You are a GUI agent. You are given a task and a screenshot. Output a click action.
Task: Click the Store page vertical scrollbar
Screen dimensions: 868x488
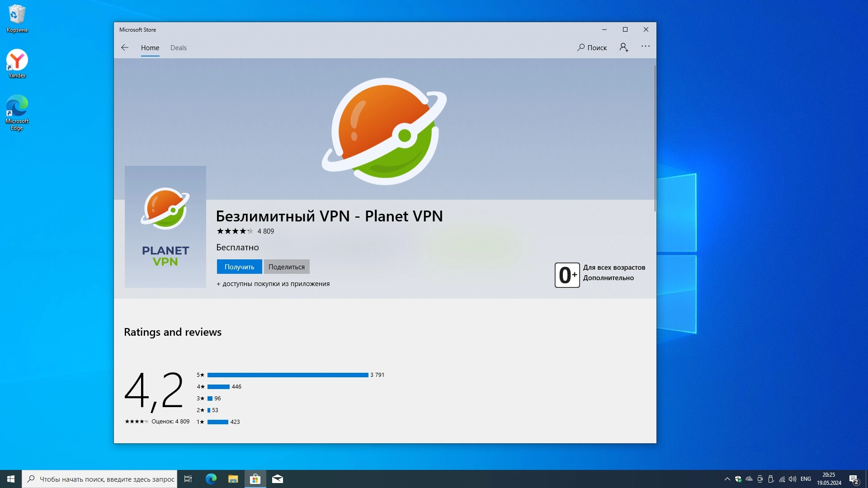point(655,138)
